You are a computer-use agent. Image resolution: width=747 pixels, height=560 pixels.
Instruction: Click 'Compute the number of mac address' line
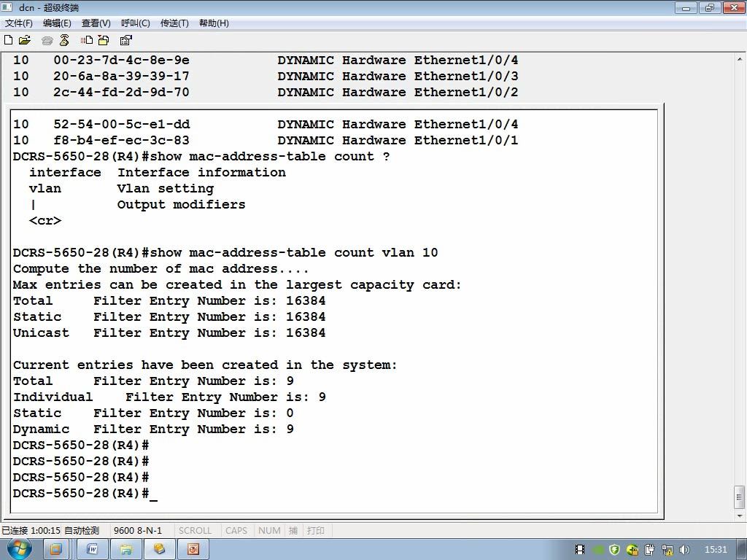[161, 269]
